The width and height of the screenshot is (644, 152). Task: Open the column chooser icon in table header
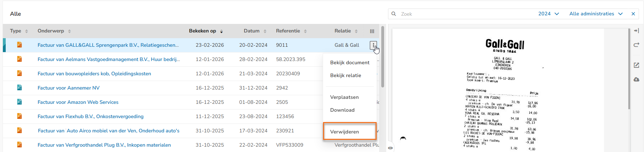click(x=372, y=31)
